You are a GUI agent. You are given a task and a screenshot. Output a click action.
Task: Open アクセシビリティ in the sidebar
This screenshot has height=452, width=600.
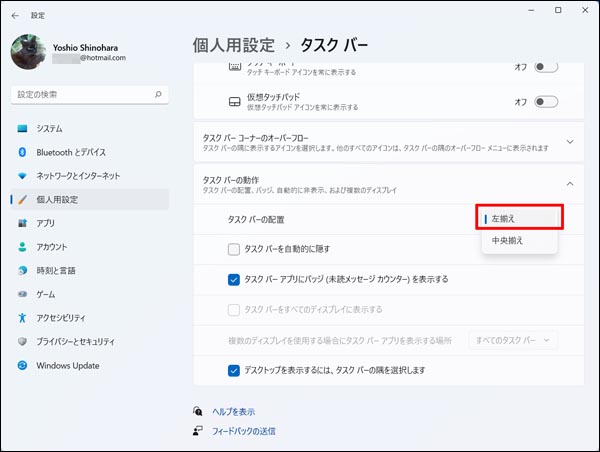[x=22, y=318]
